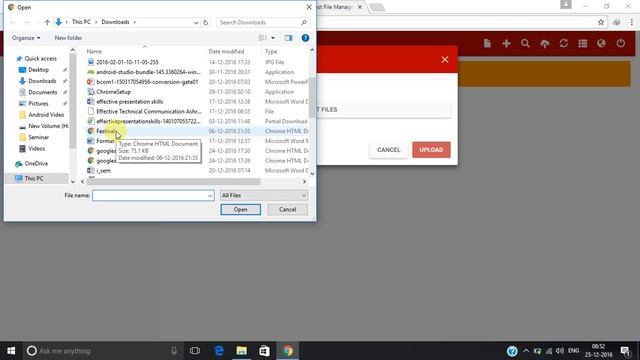Viewport: 640px width, 360px height.
Task: Click the File name input field
Action: pyautogui.click(x=150, y=196)
